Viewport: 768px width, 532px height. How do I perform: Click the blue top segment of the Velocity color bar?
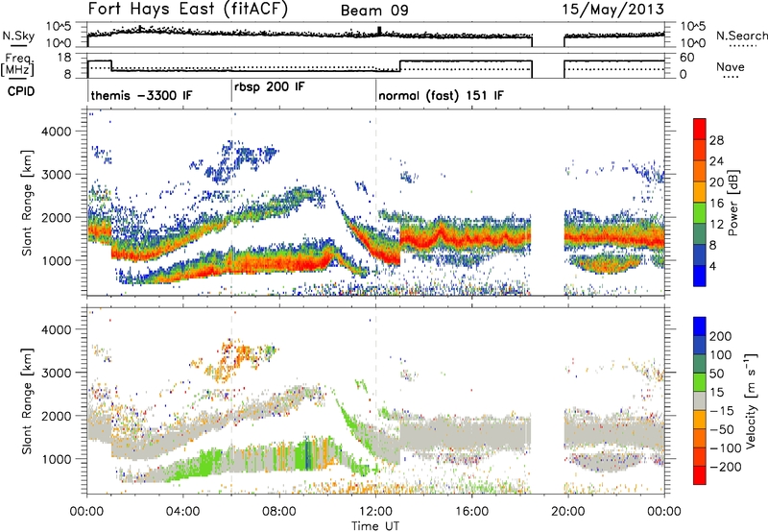(x=700, y=326)
